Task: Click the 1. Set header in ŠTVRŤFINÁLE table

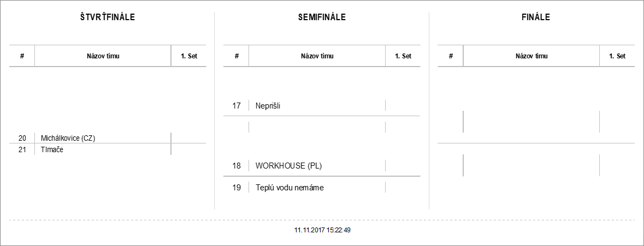Action: [x=188, y=56]
